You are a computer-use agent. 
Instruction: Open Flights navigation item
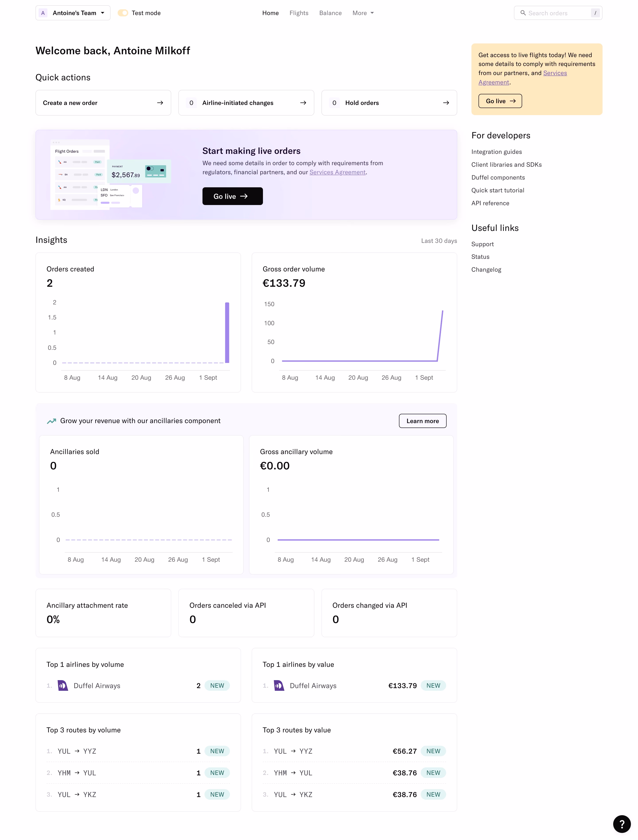[299, 13]
